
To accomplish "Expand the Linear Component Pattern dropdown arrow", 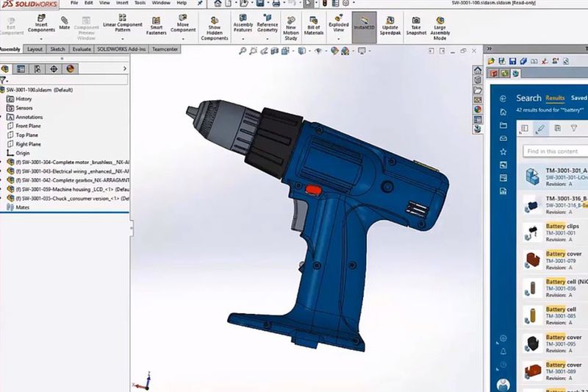I will 123,39.
